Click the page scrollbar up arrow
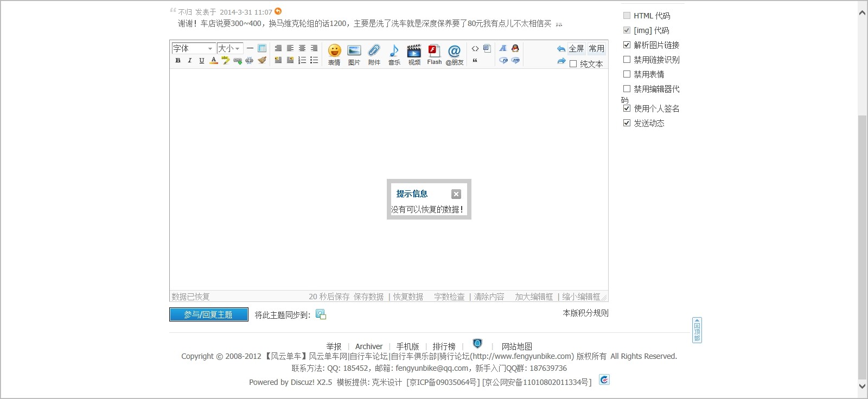 [863, 13]
